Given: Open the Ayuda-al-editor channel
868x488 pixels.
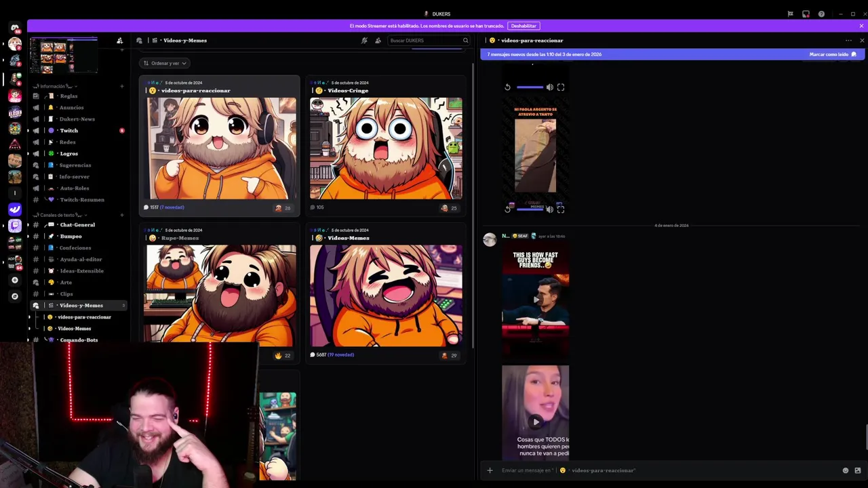Looking at the screenshot, I should point(78,259).
